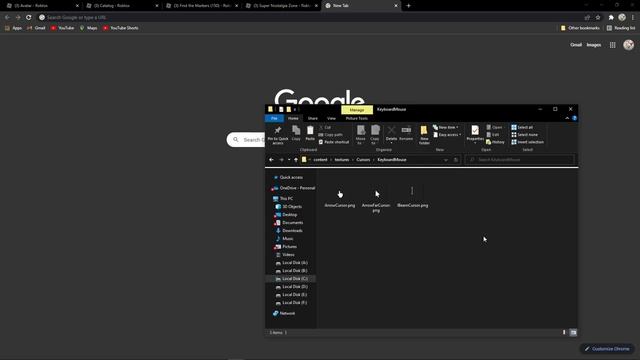Open recent locations dropdown arrow
640x360 pixels.
(x=289, y=160)
